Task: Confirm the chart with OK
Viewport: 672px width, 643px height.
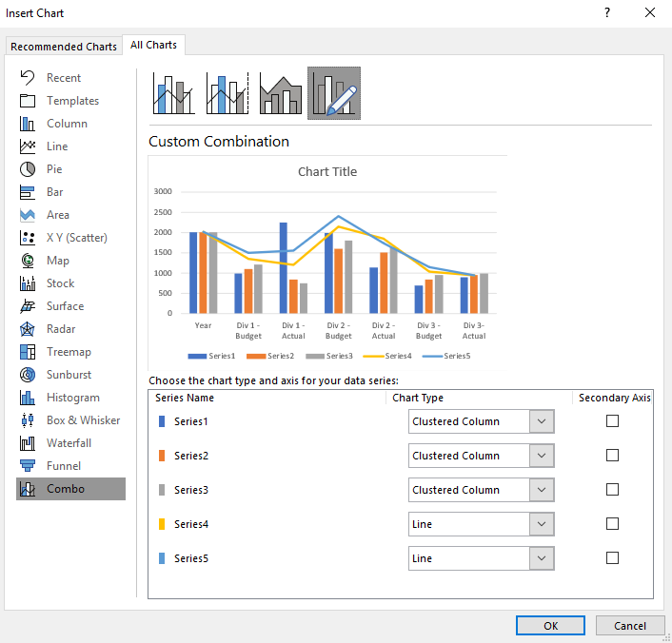Action: coord(550,626)
